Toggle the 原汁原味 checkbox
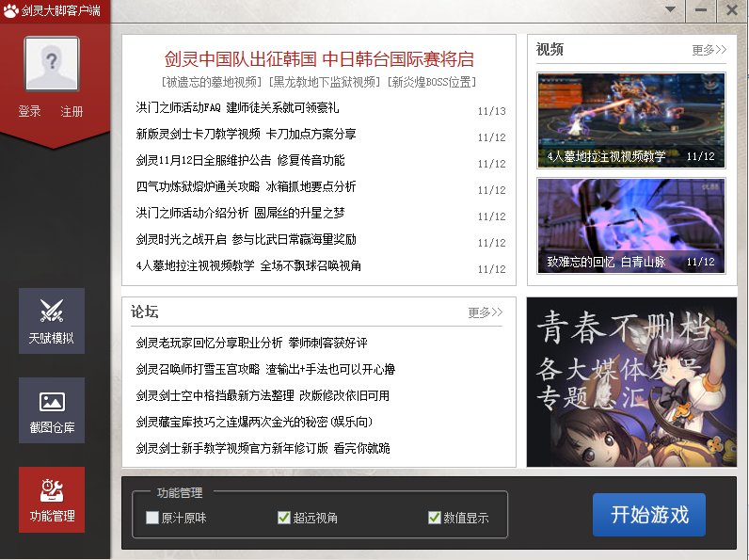The height and width of the screenshot is (560, 749). pyautogui.click(x=152, y=518)
